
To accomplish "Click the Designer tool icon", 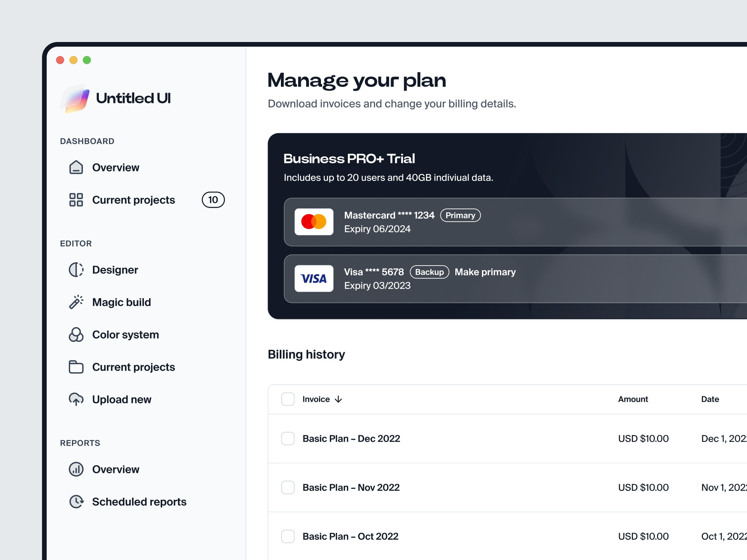I will pos(76,269).
